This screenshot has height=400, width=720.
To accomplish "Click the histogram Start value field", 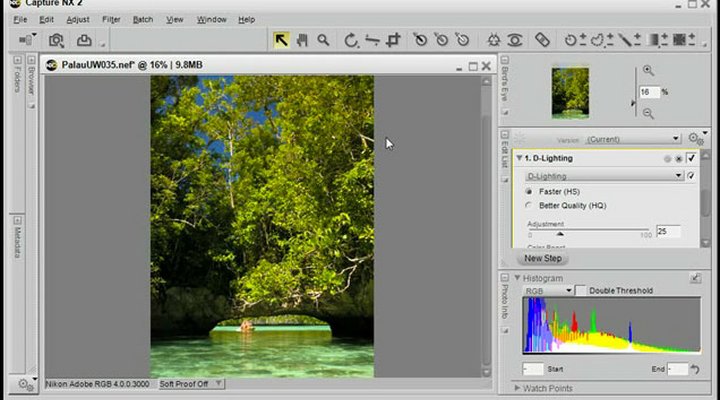I will pyautogui.click(x=533, y=369).
